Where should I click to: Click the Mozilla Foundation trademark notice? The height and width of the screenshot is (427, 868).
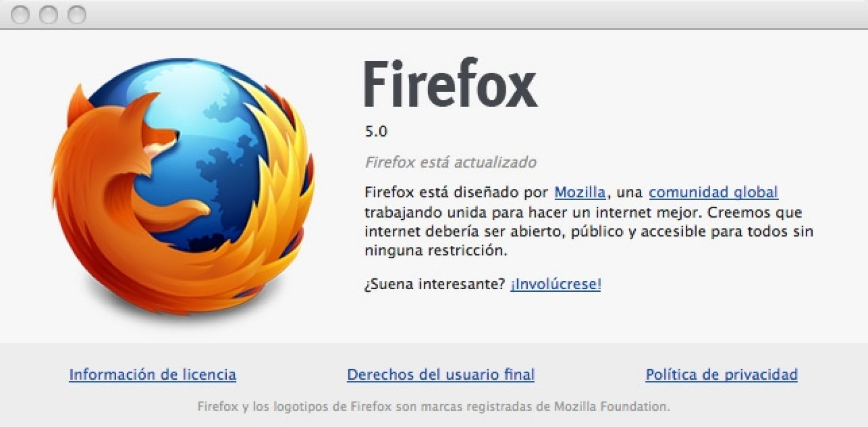pyautogui.click(x=433, y=406)
